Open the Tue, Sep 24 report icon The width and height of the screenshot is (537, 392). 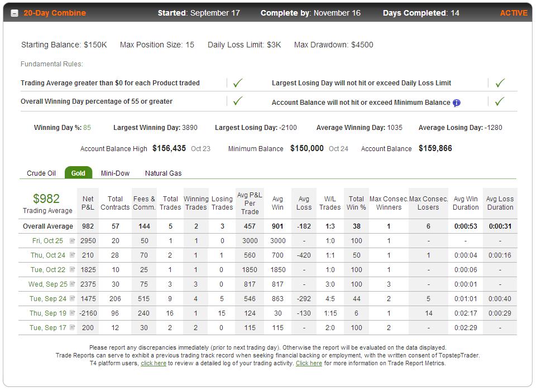[72, 299]
